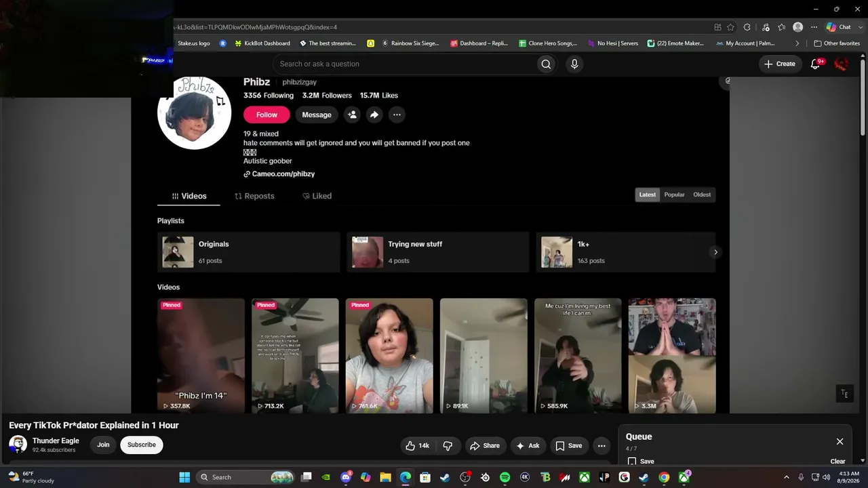Click the Windows Start button
Screen dimensions: 868x488
tap(184, 477)
